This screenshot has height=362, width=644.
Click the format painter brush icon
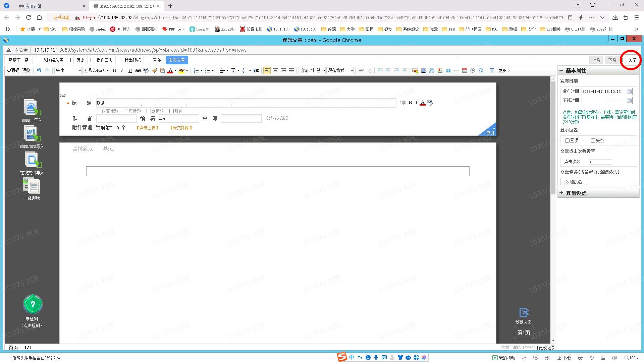pos(154,70)
